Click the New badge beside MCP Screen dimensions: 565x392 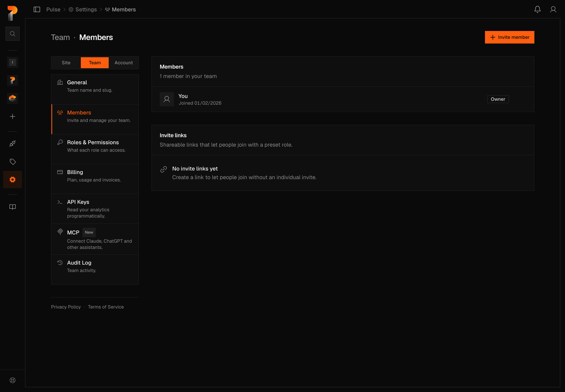[x=89, y=232]
